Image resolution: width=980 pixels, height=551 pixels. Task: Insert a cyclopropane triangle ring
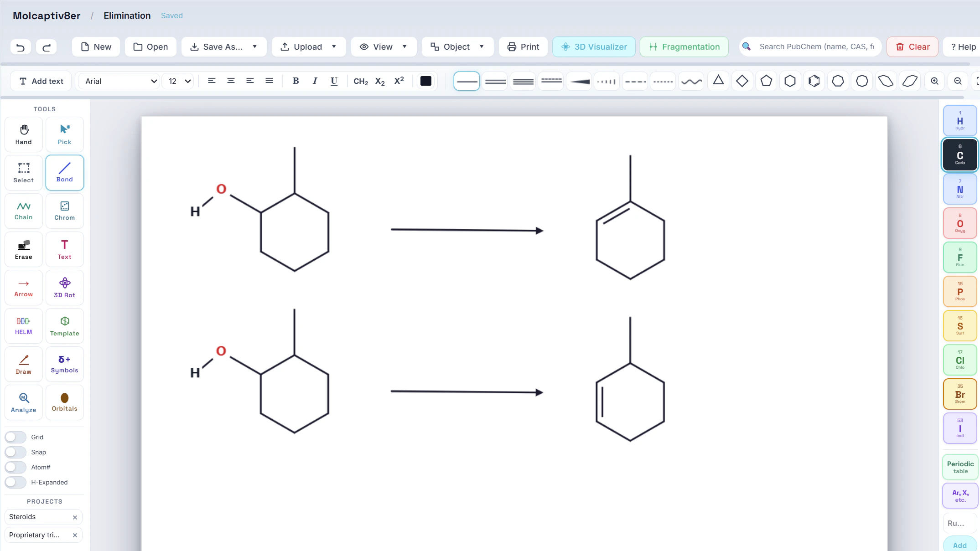pyautogui.click(x=718, y=81)
